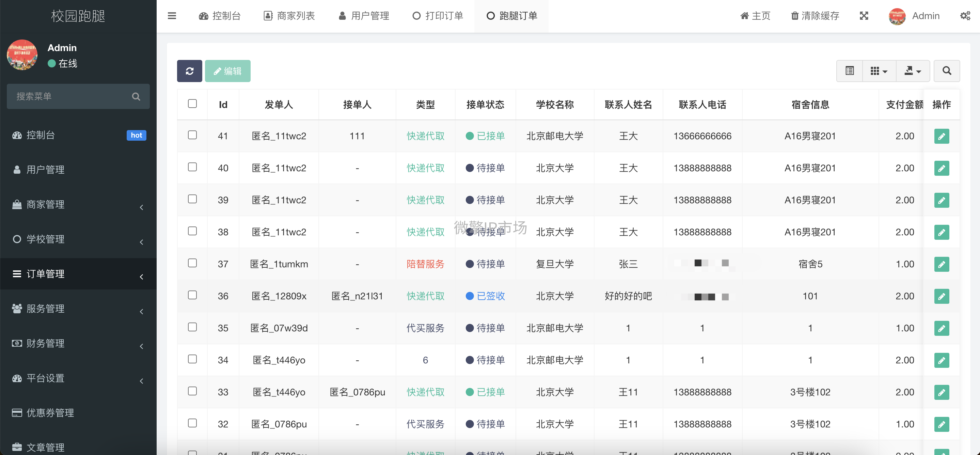Image resolution: width=980 pixels, height=455 pixels.
Task: Open the columns grid dropdown
Action: (x=879, y=71)
